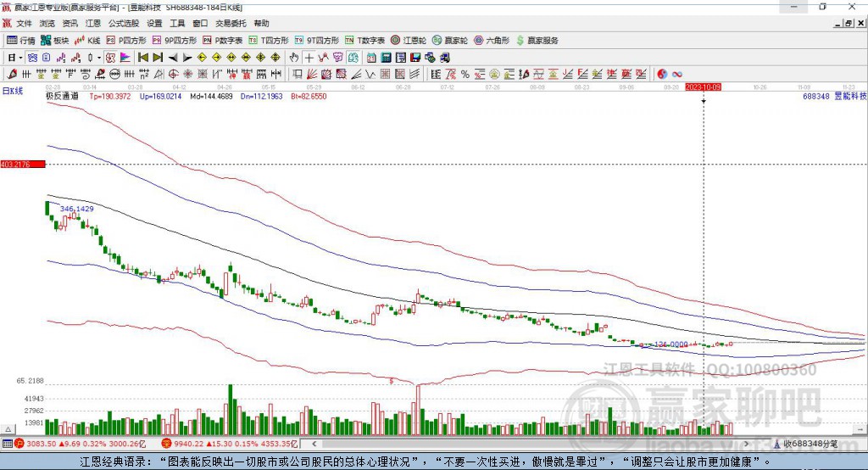
Task: Click the Md=144.4689 value
Action: 211,96
